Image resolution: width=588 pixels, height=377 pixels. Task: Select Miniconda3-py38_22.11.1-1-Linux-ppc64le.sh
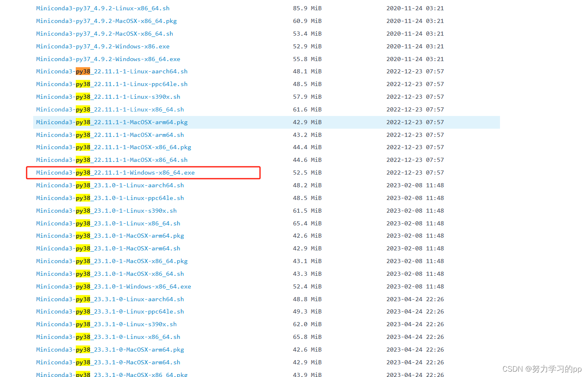pyautogui.click(x=111, y=84)
